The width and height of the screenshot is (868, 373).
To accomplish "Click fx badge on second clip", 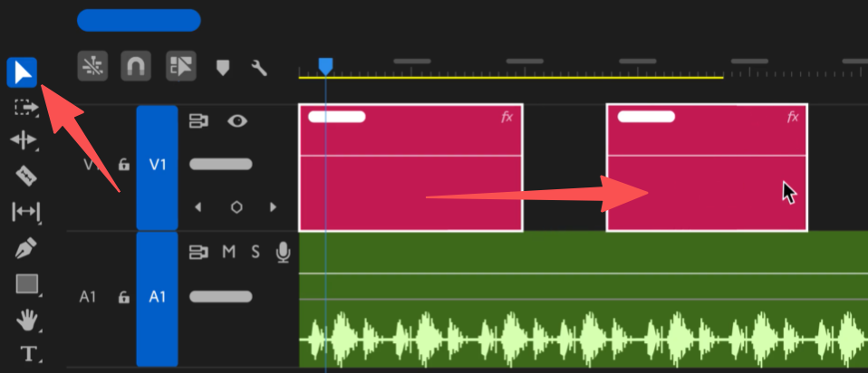I will (794, 117).
